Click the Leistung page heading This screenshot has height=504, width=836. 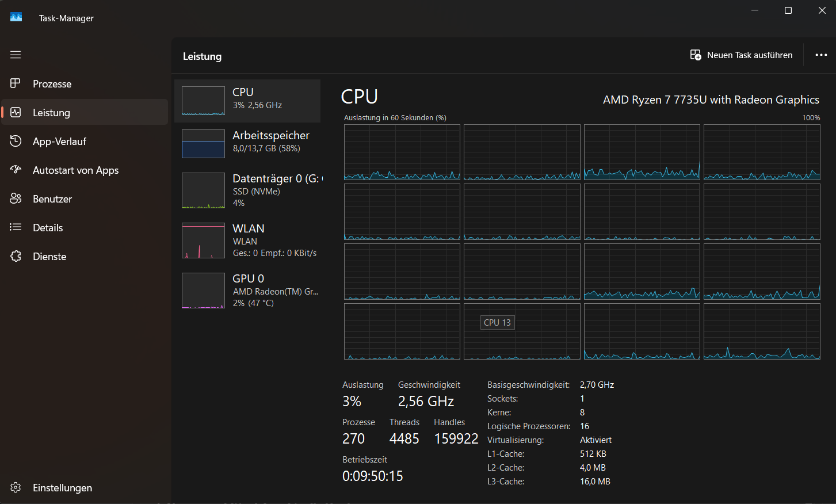tap(202, 56)
